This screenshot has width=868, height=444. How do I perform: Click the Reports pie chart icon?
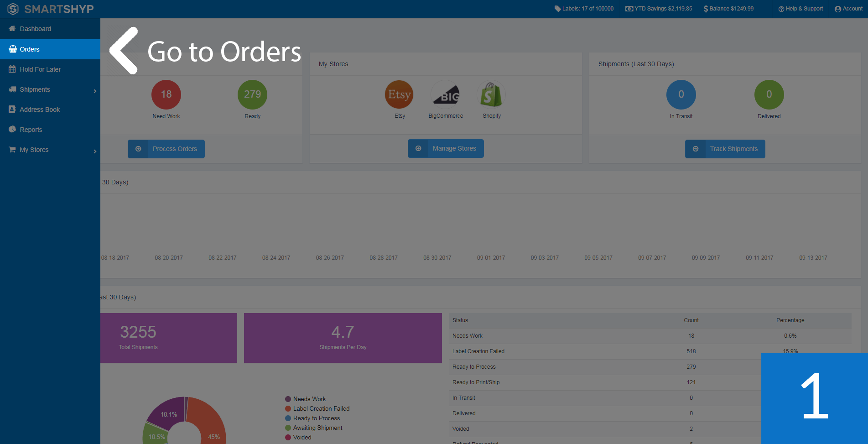[12, 130]
